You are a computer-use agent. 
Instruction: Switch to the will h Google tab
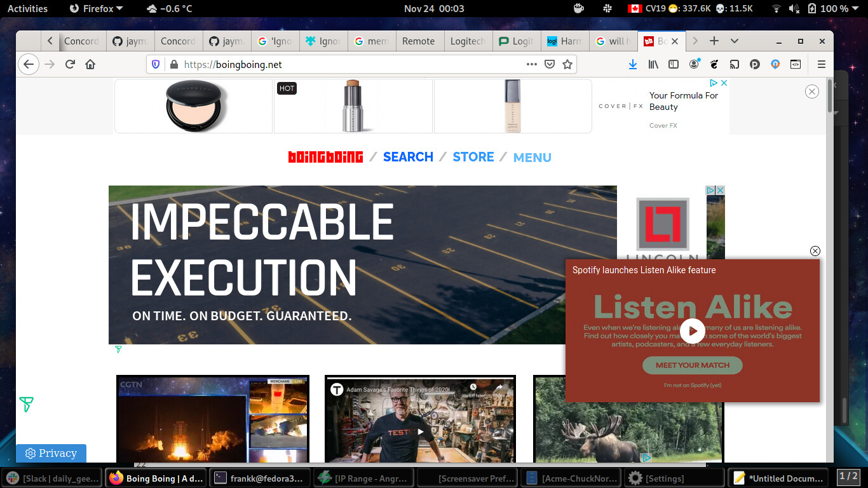click(x=613, y=41)
